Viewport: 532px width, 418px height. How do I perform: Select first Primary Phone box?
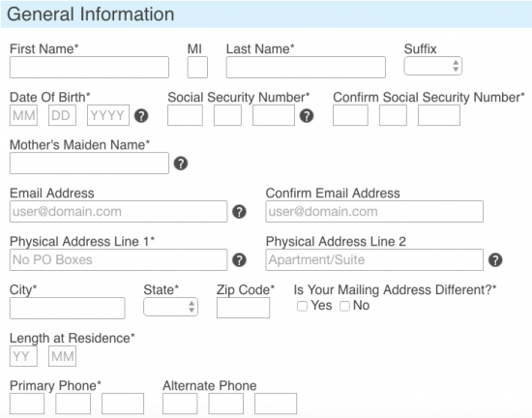pos(27,403)
